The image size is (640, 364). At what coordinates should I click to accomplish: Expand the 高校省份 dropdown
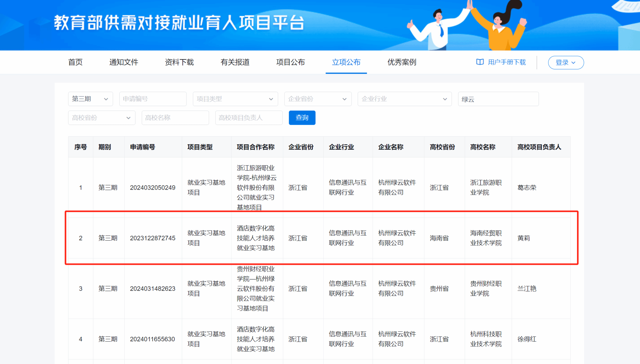pyautogui.click(x=102, y=118)
